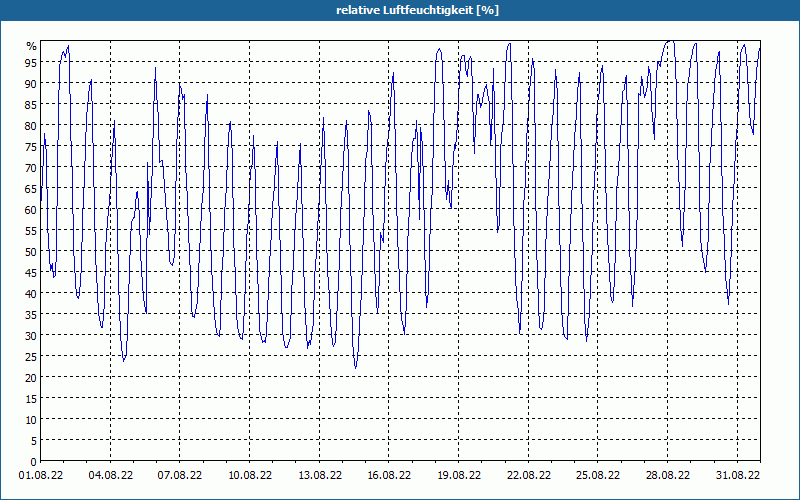The height and width of the screenshot is (500, 800).
Task: Select the y-axis label '35'
Action: pos(31,315)
